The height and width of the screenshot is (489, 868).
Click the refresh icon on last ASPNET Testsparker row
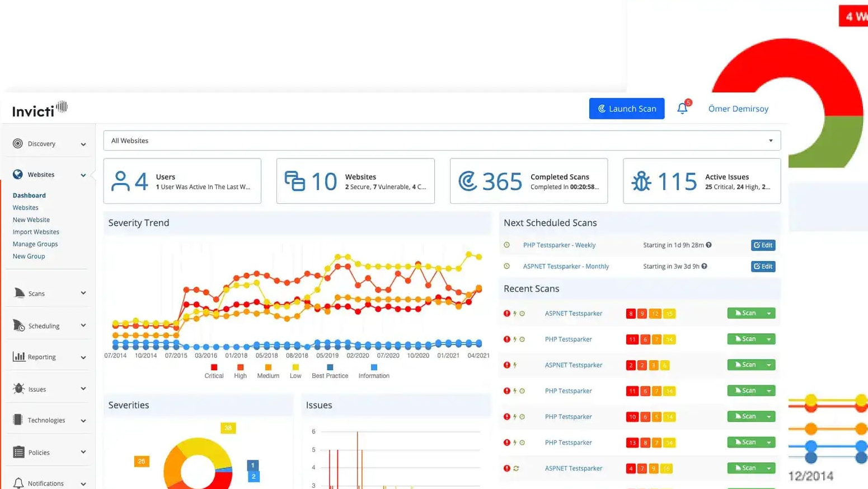(516, 468)
